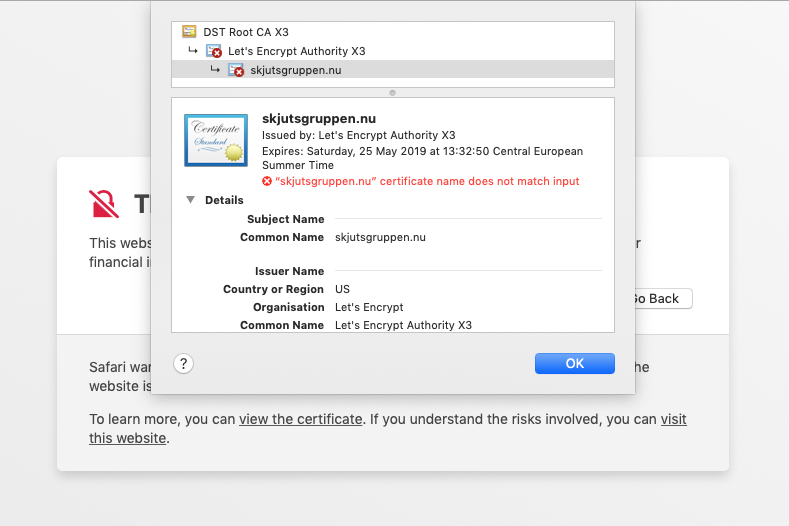Image resolution: width=789 pixels, height=526 pixels.
Task: Click the Country or Region value 'US'
Action: 342,289
